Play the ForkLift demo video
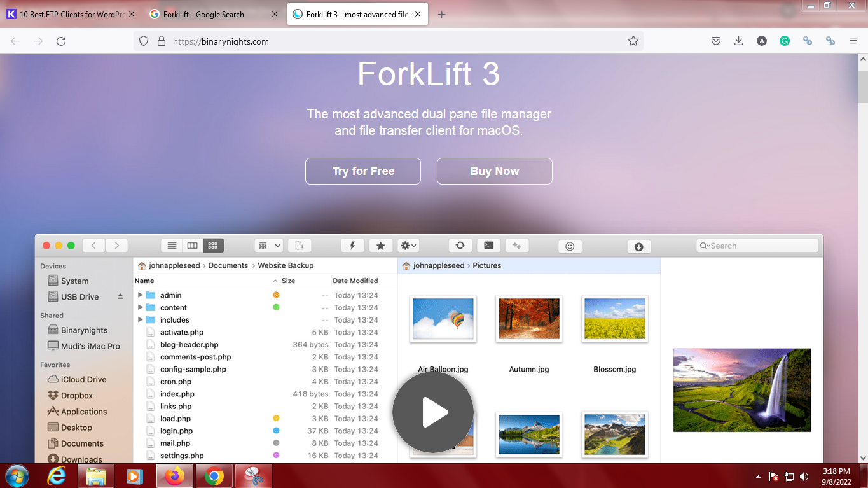 433,412
